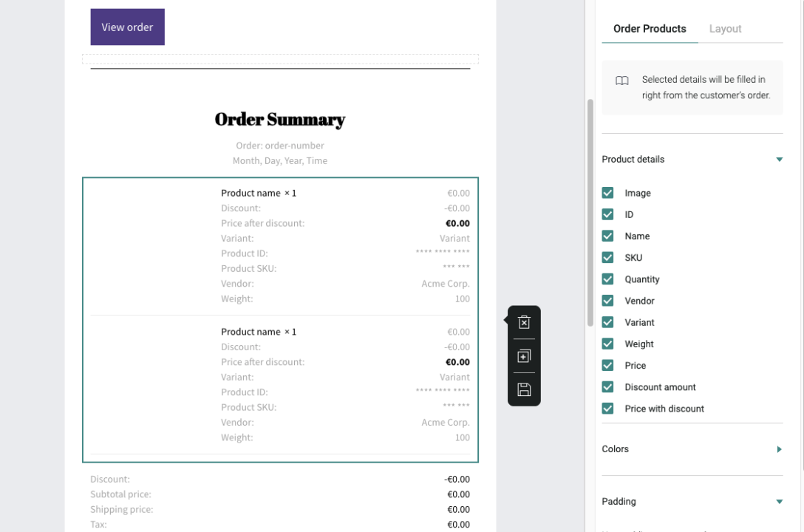Uncheck the Image checkbox

click(x=607, y=193)
